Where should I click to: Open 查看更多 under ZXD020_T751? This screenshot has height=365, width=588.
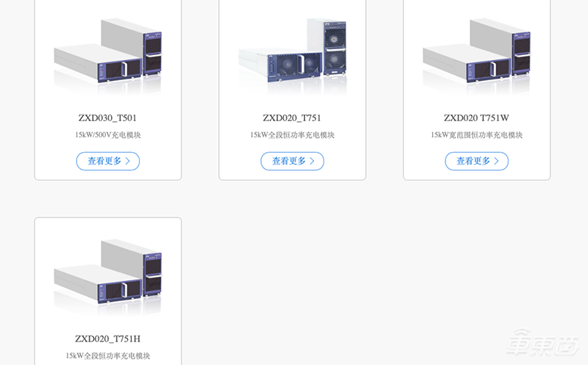(292, 161)
